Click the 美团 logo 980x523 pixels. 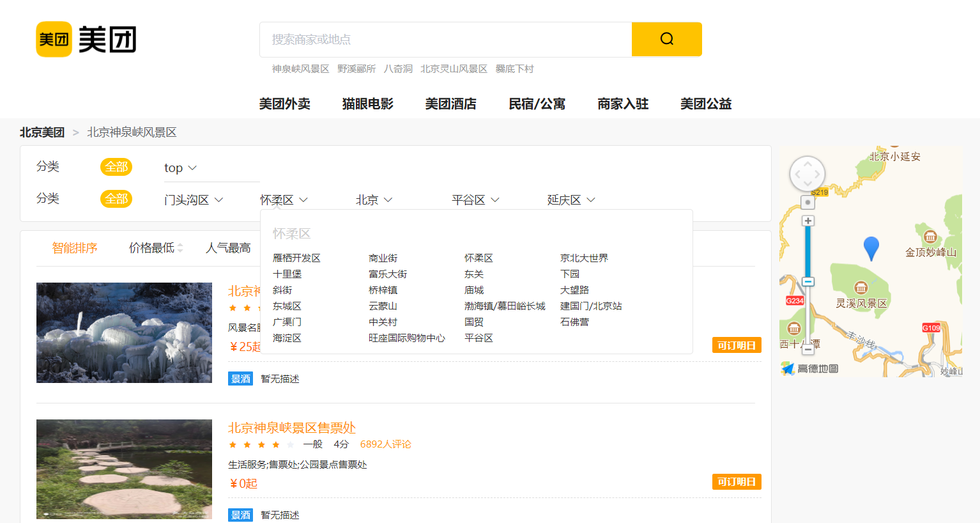(86, 40)
